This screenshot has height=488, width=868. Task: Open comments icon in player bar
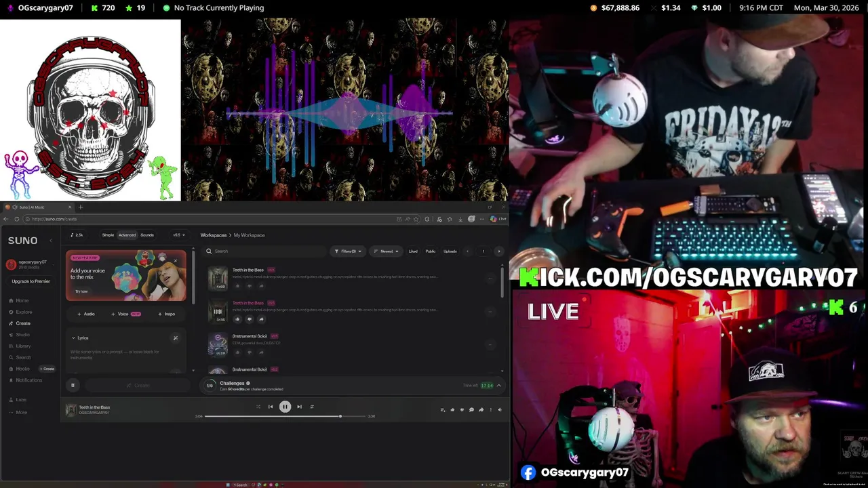tap(471, 409)
